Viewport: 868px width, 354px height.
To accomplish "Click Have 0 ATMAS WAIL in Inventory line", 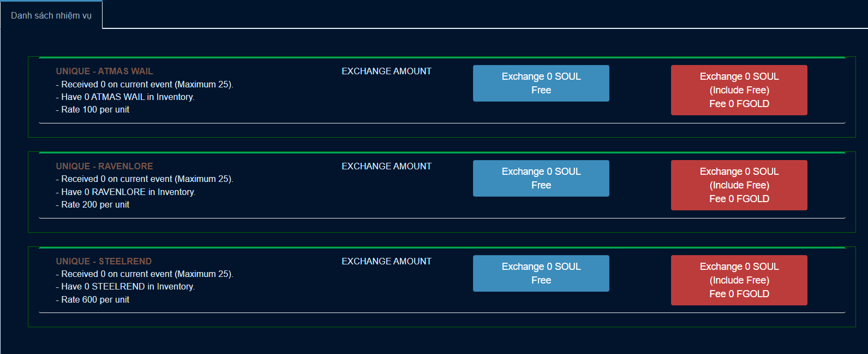I will point(125,97).
